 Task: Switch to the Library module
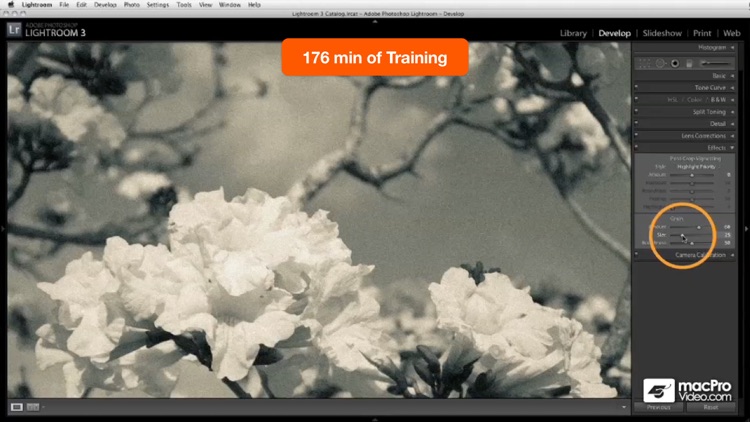[573, 33]
